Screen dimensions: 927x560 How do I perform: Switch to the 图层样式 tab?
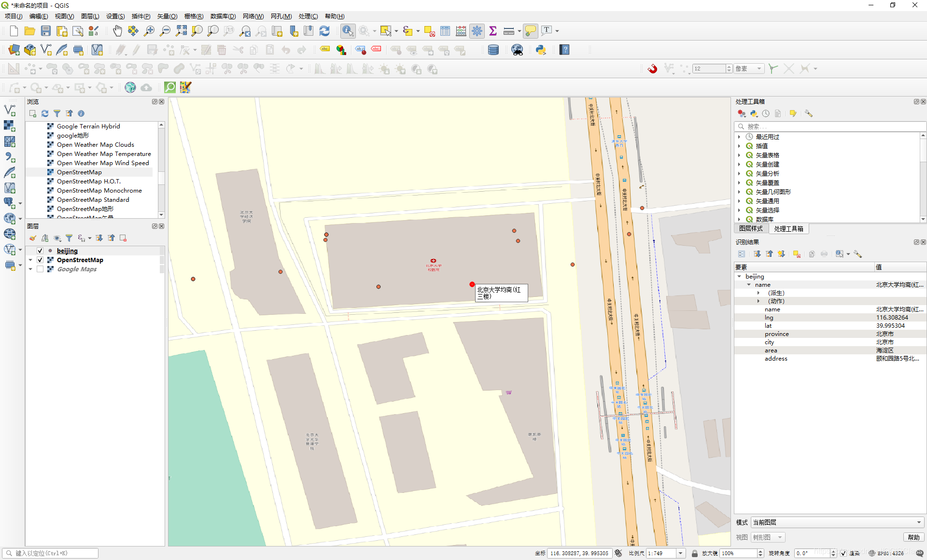click(751, 229)
